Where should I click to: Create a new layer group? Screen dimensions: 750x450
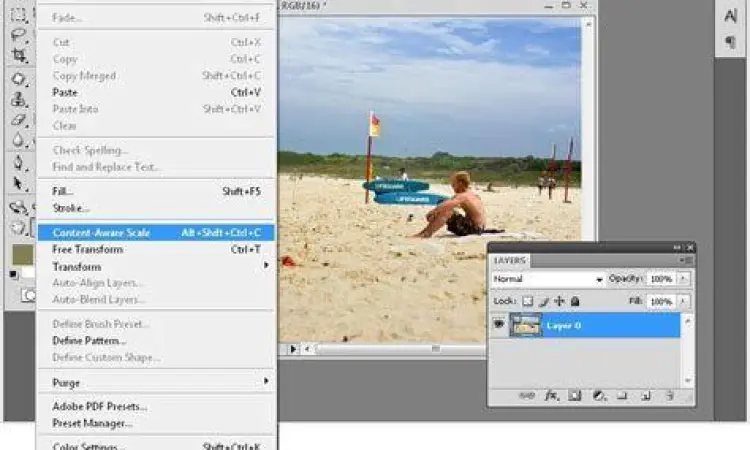[622, 396]
